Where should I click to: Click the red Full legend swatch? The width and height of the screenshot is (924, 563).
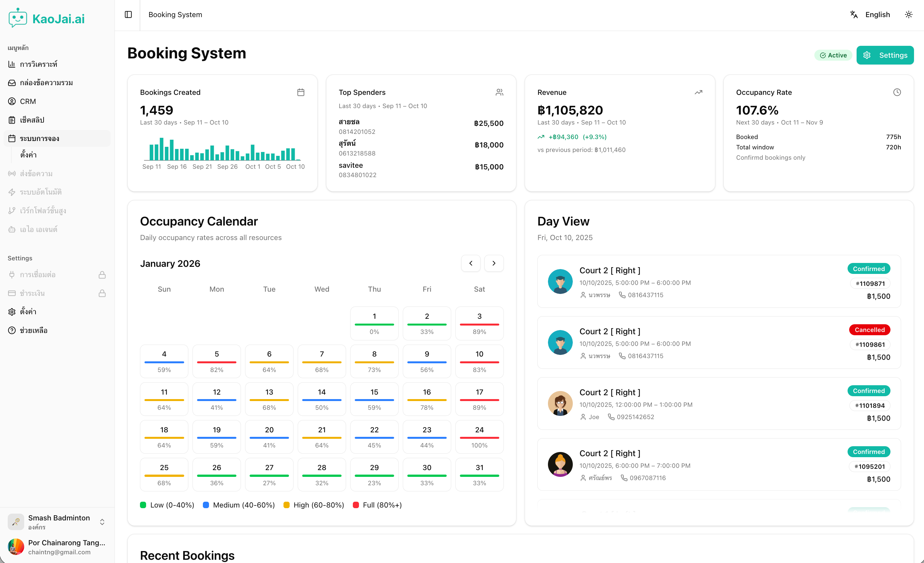click(356, 505)
